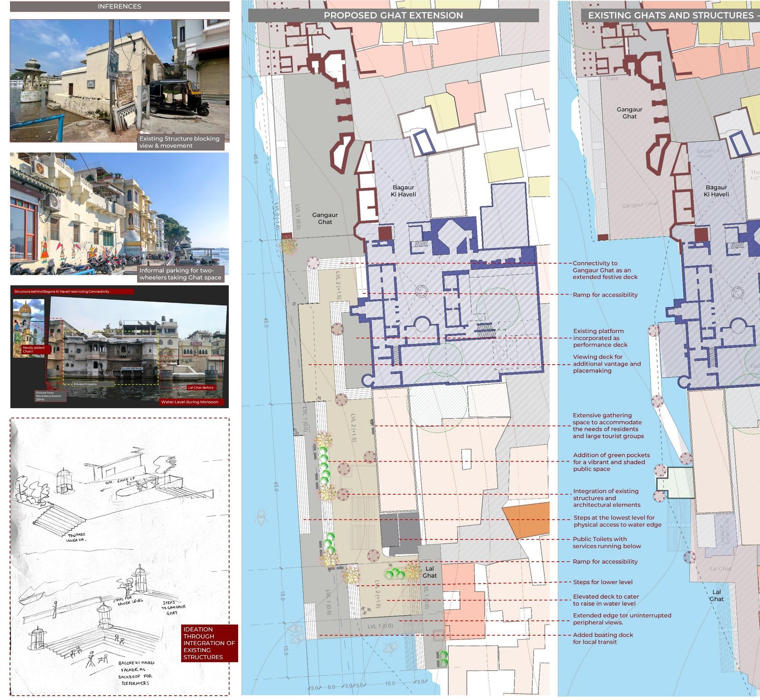The height and width of the screenshot is (700, 760).
Task: Click the circular courtyard symbol inside the haveli plan
Action: 421,291
